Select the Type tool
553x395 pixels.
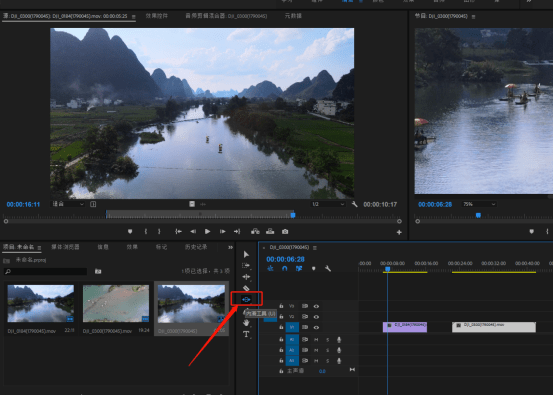tap(246, 334)
